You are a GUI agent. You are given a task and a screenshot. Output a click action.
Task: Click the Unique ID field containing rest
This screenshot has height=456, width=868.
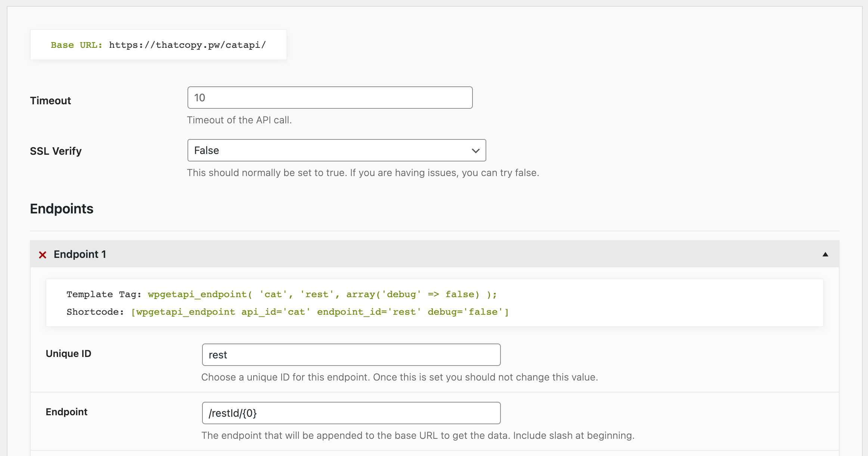[x=350, y=354]
